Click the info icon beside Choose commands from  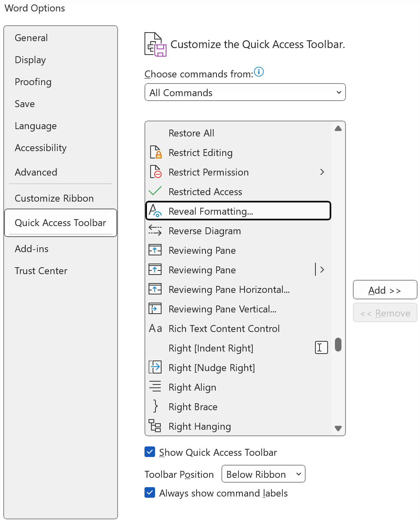coord(259,72)
